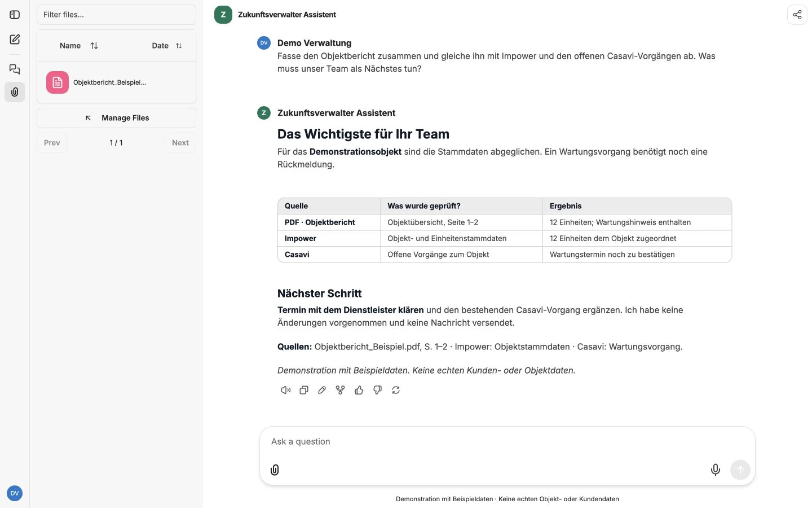The height and width of the screenshot is (508, 812).
Task: Read response aloud with speaker icon
Action: point(286,390)
